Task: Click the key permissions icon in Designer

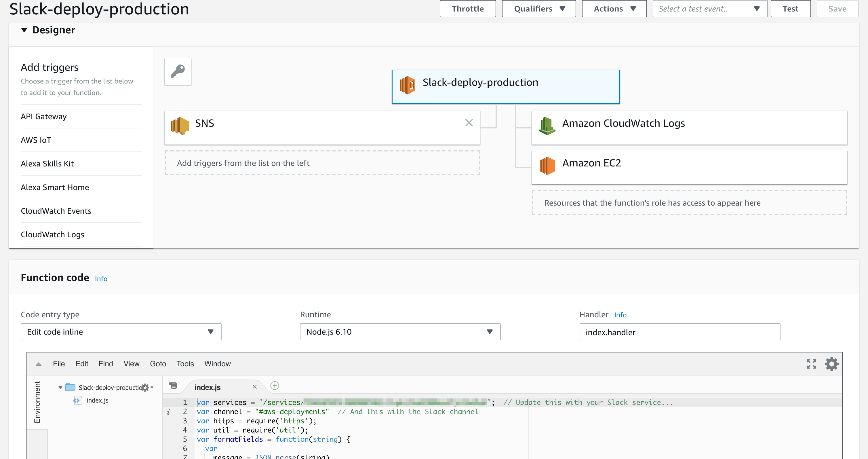Action: click(178, 71)
